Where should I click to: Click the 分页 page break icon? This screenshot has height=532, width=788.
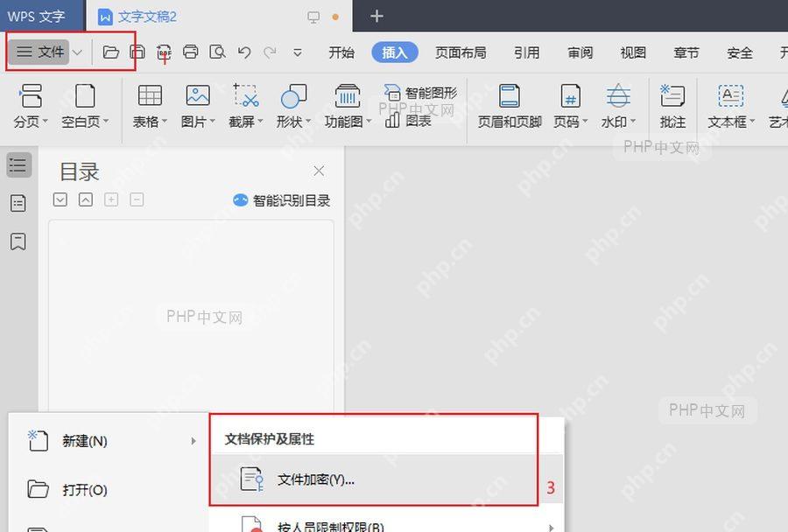(x=30, y=95)
